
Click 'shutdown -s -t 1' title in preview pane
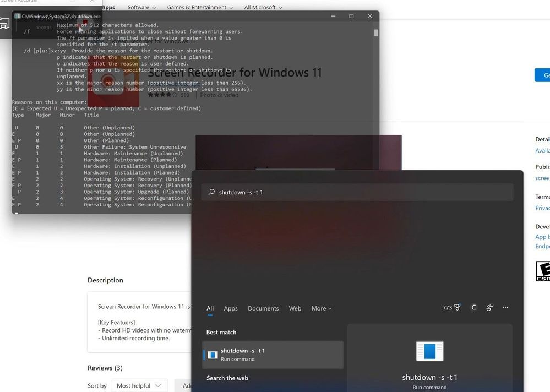tap(429, 377)
